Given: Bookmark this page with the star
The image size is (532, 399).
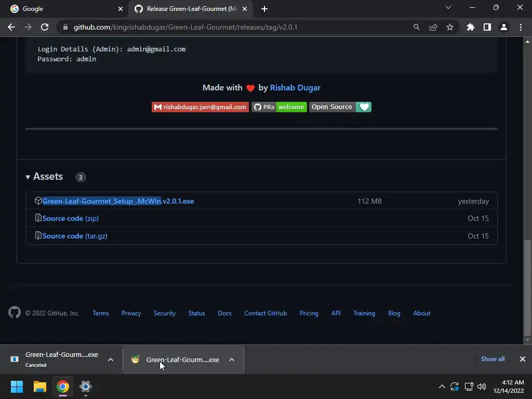Looking at the screenshot, I should 450,27.
